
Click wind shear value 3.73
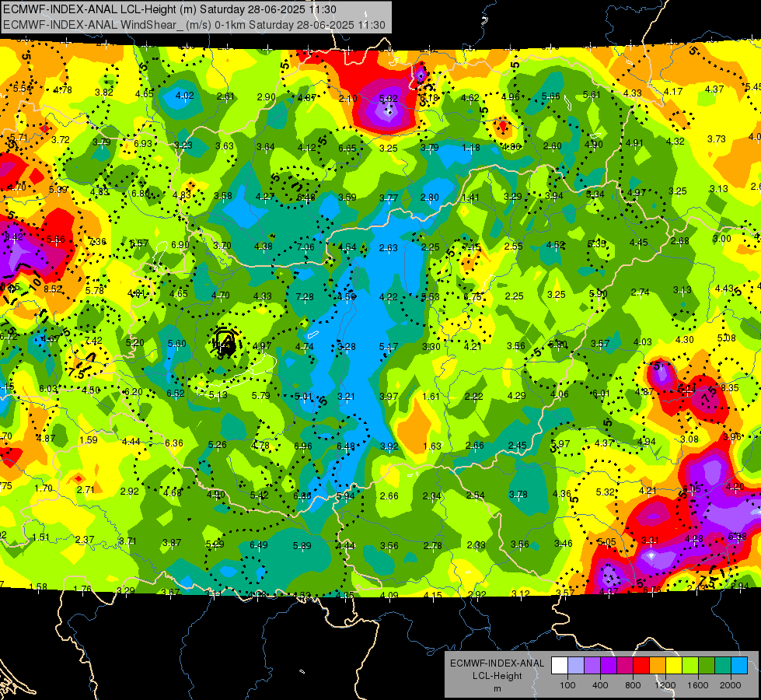pyautogui.click(x=717, y=139)
